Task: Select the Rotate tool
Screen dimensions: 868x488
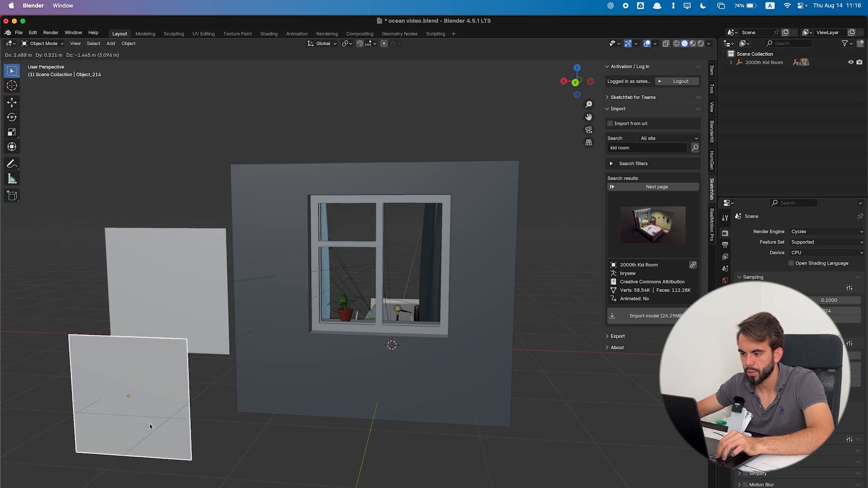Action: (12, 117)
